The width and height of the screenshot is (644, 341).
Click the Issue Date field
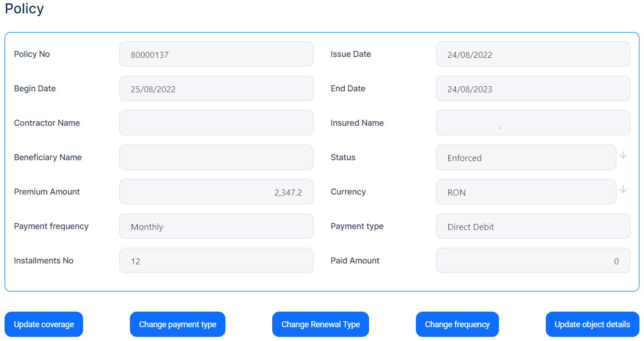coord(532,54)
